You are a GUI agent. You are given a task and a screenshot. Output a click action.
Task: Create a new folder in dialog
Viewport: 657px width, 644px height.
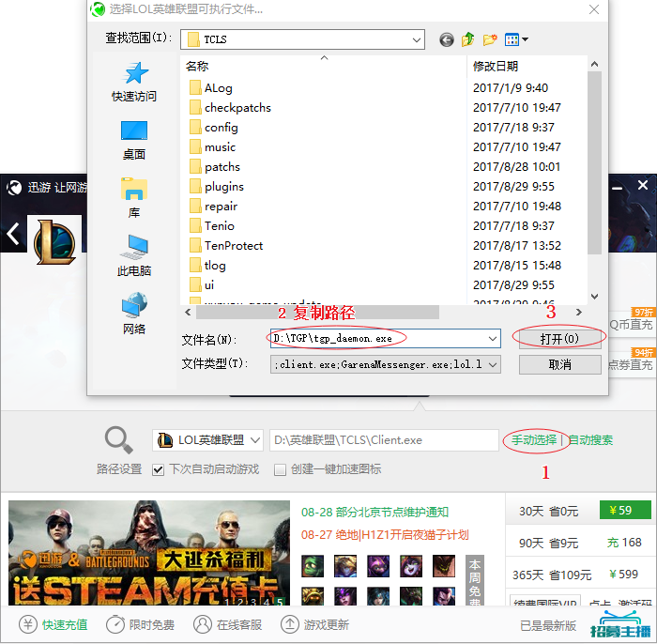pyautogui.click(x=489, y=39)
